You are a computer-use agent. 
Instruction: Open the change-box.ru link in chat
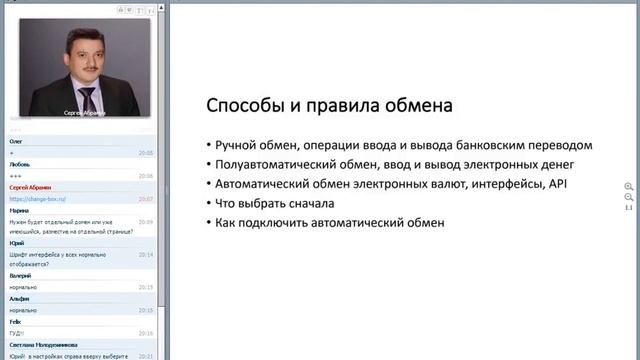pyautogui.click(x=37, y=199)
